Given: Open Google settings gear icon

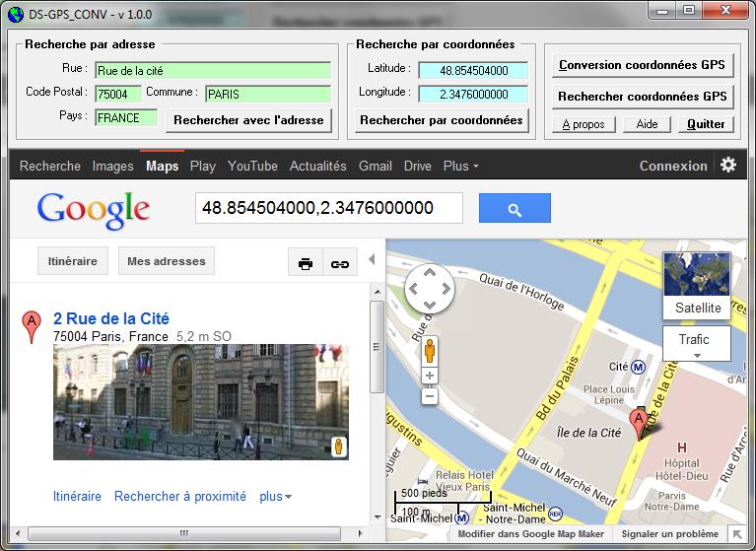Looking at the screenshot, I should point(728,166).
